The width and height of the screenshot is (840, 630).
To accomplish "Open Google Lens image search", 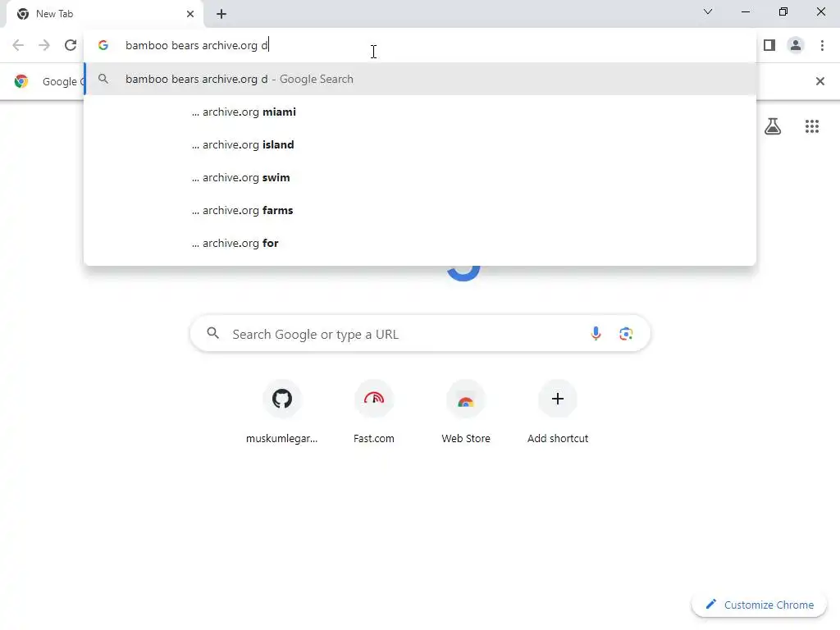I will click(626, 334).
